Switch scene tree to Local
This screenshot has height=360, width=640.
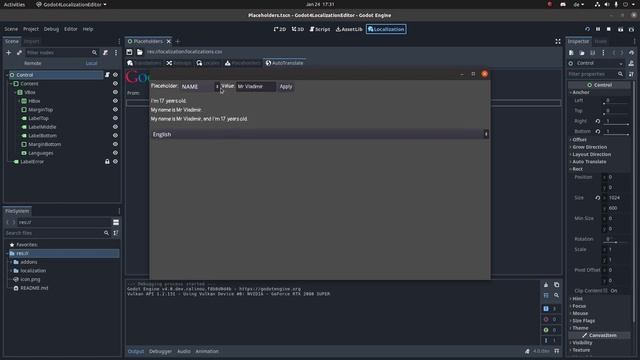(x=91, y=63)
